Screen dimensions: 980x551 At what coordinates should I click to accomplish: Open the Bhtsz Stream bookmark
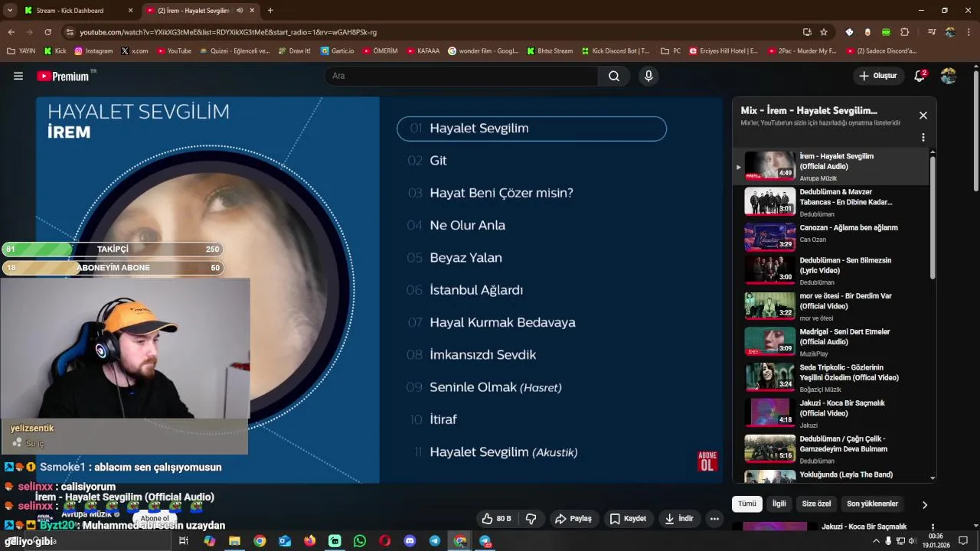550,51
